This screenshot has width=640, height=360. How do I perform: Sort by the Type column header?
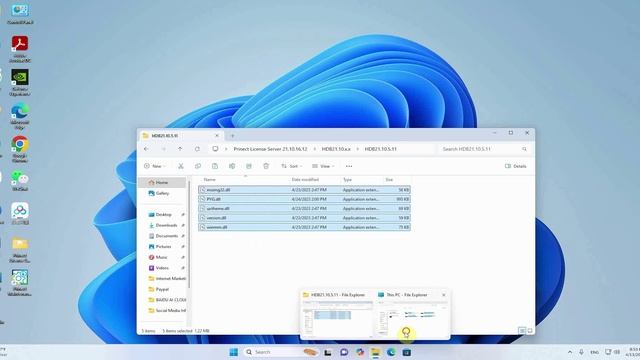click(x=347, y=180)
